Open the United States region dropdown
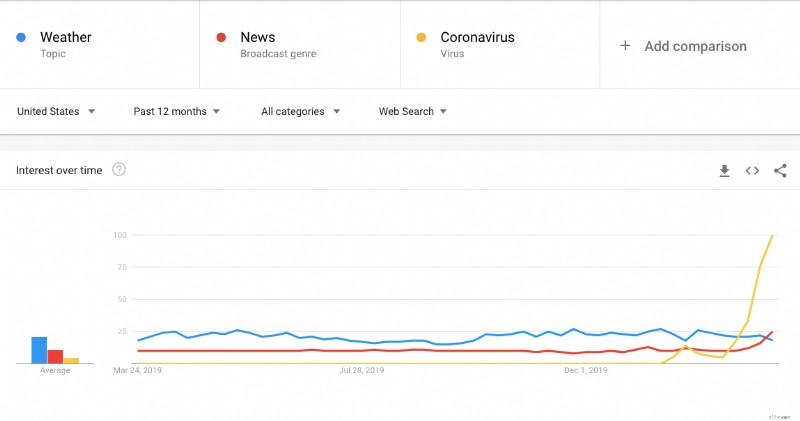The image size is (800, 421). pyautogui.click(x=56, y=112)
